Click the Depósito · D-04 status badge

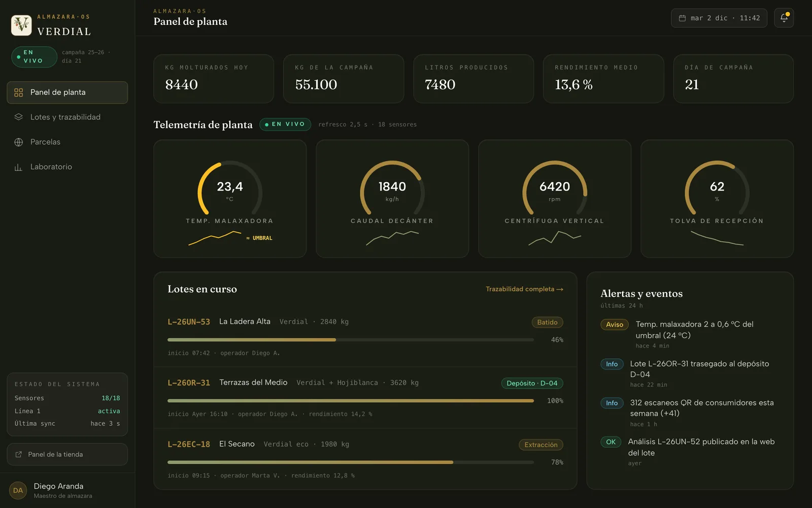(532, 383)
